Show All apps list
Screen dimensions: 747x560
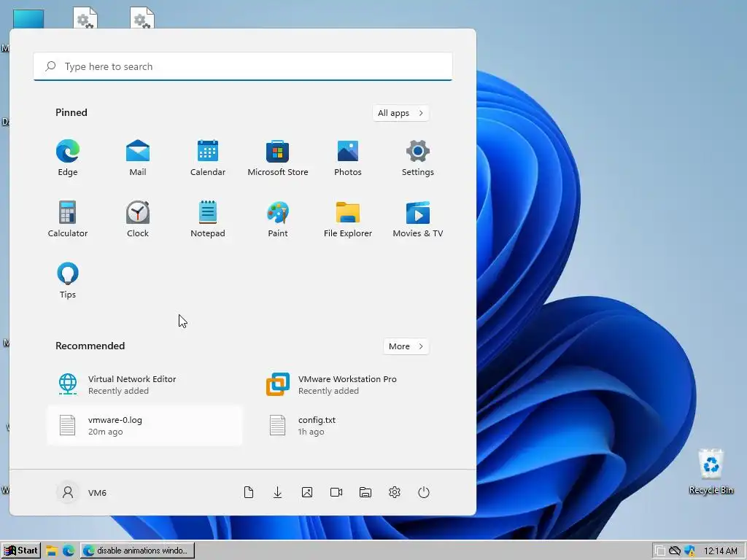[x=400, y=113]
